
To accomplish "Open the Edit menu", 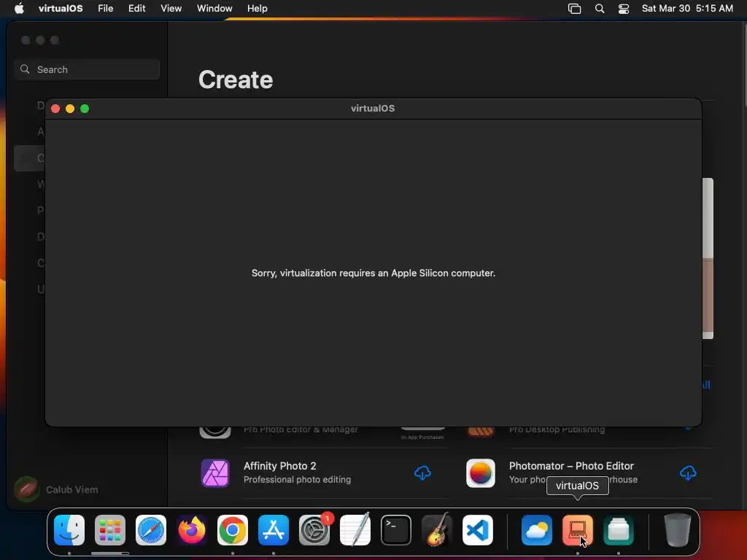I will coord(136,8).
